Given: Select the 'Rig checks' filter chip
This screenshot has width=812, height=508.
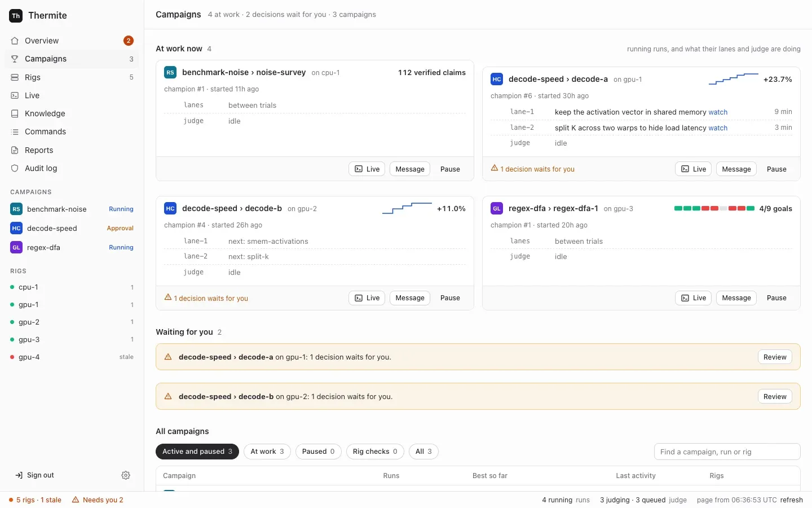Looking at the screenshot, I should [375, 452].
